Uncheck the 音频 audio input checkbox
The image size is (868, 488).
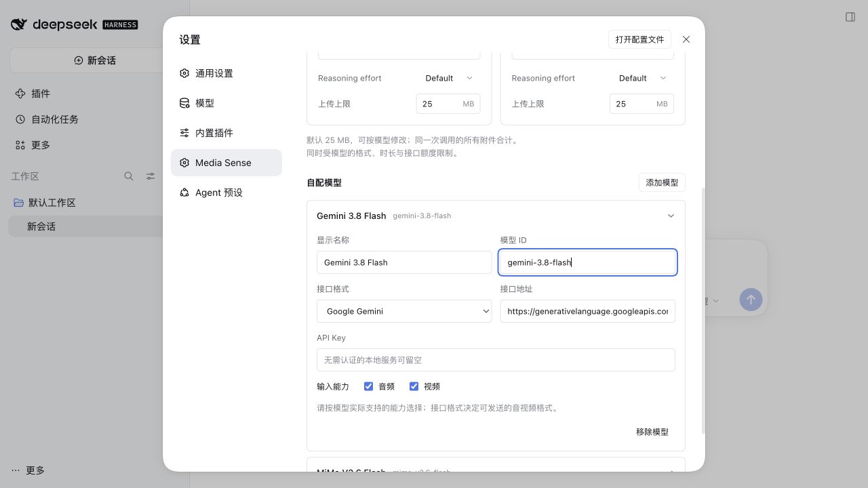tap(368, 386)
